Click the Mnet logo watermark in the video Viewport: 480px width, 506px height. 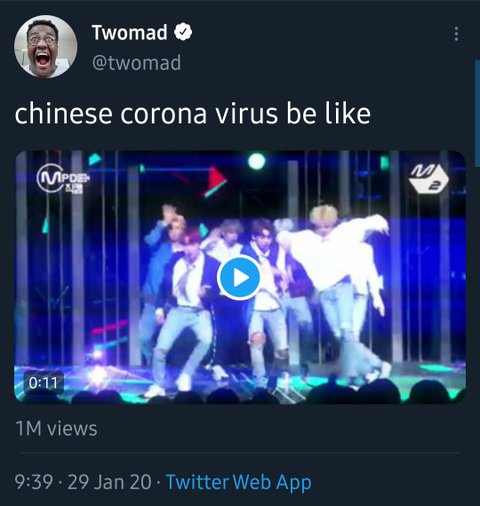pos(62,179)
